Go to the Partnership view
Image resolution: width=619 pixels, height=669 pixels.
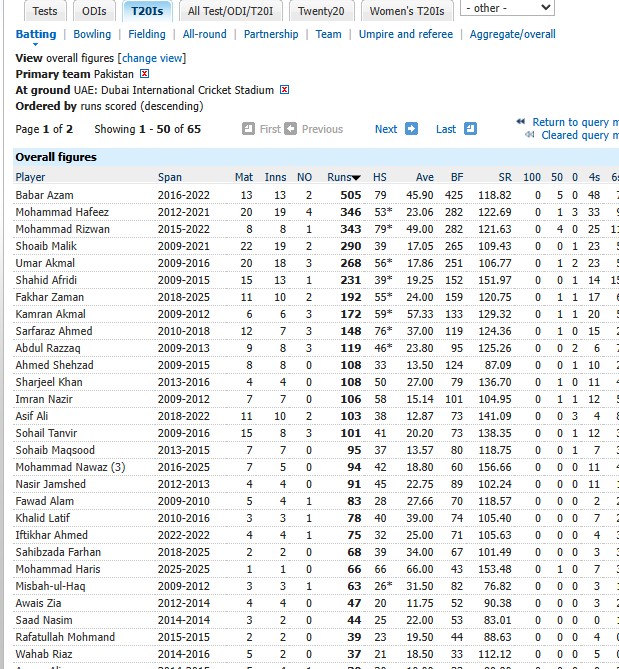tap(271, 34)
